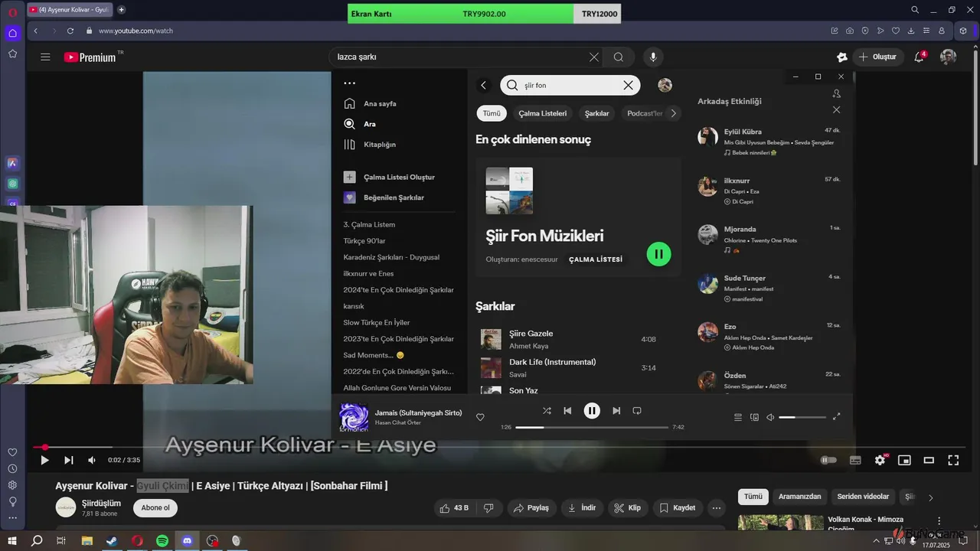Expand Spotify to full screen view
The image size is (980, 551).
836,417
